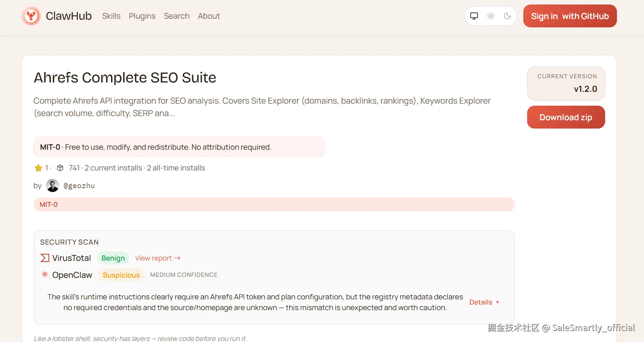This screenshot has height=342, width=644.
Task: View the VirusTotal report
Action: pyautogui.click(x=158, y=258)
